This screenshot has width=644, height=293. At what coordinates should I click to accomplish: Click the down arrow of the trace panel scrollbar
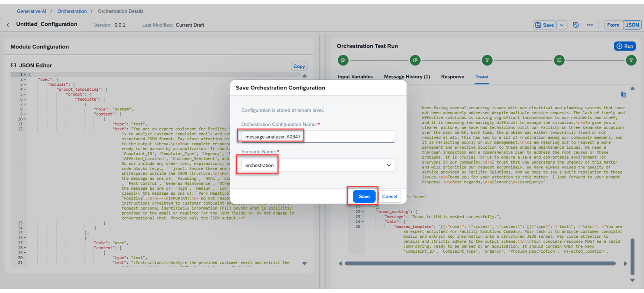[x=632, y=280]
